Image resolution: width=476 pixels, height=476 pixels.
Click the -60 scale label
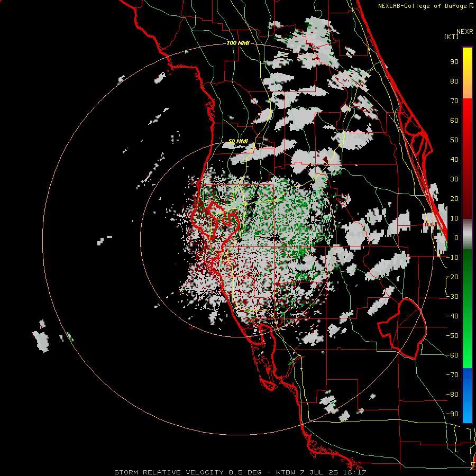coord(453,355)
